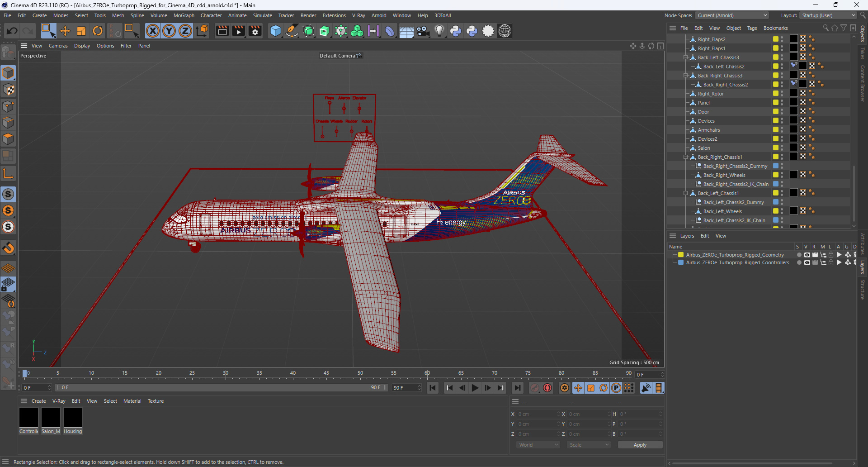The width and height of the screenshot is (868, 467).
Task: Select the Salon_M material thumbnail
Action: (x=51, y=418)
